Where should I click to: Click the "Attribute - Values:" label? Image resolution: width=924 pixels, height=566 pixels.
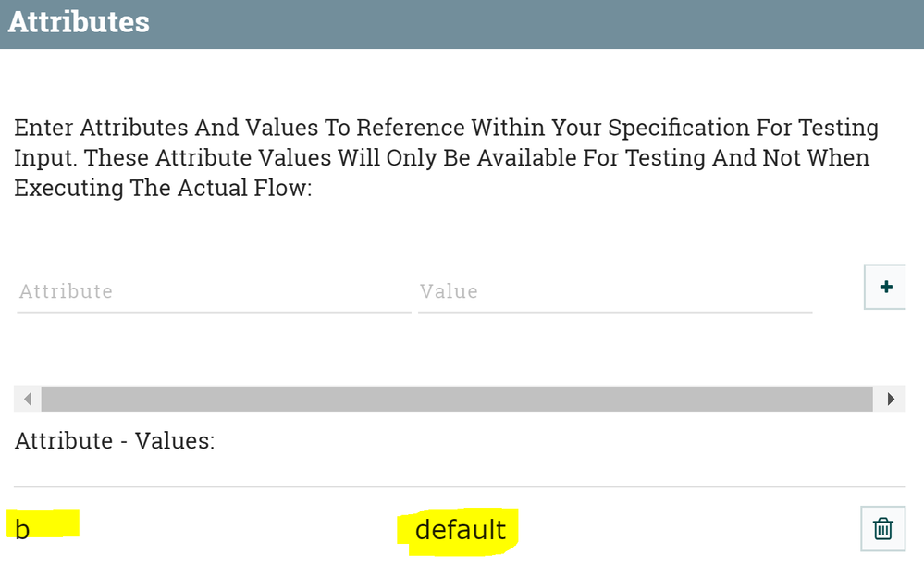coord(115,441)
